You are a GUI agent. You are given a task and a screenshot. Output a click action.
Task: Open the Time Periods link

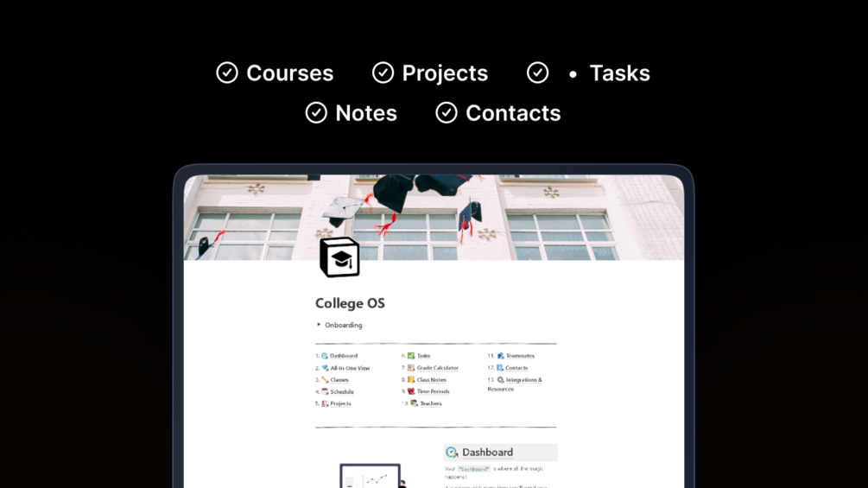(x=433, y=391)
